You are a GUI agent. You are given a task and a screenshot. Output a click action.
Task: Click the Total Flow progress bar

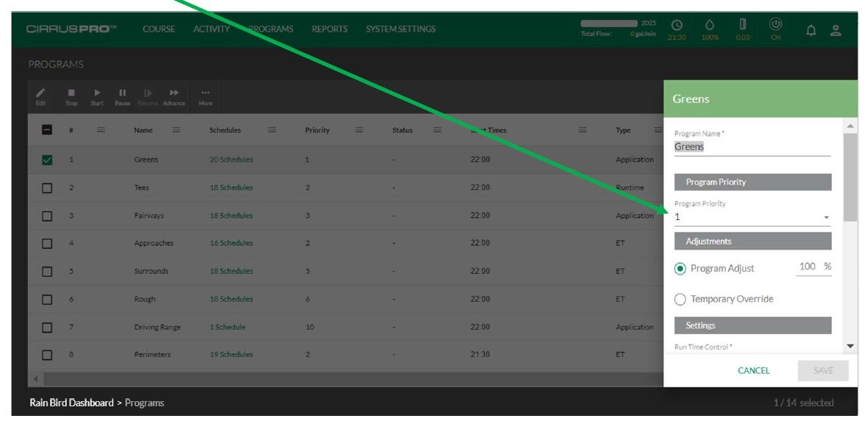(609, 24)
